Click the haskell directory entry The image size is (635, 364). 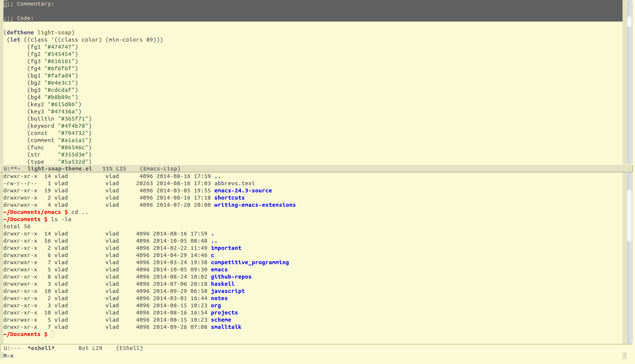[x=223, y=284]
